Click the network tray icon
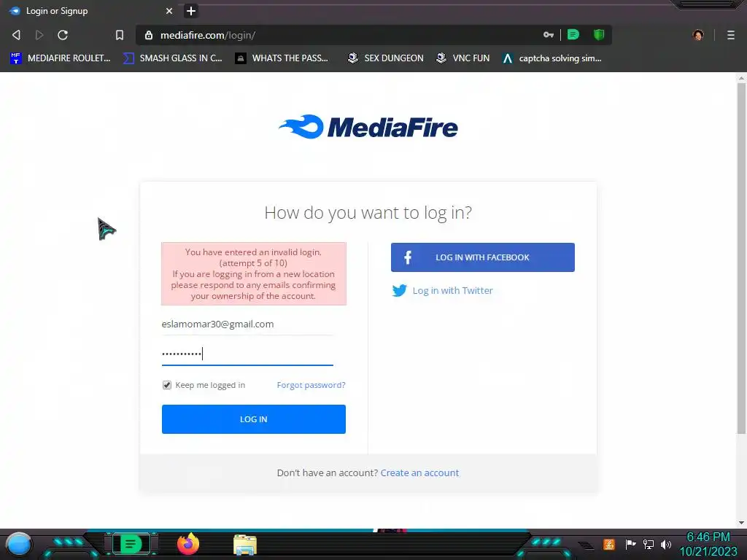Screen dimensions: 747x560 tap(649, 544)
